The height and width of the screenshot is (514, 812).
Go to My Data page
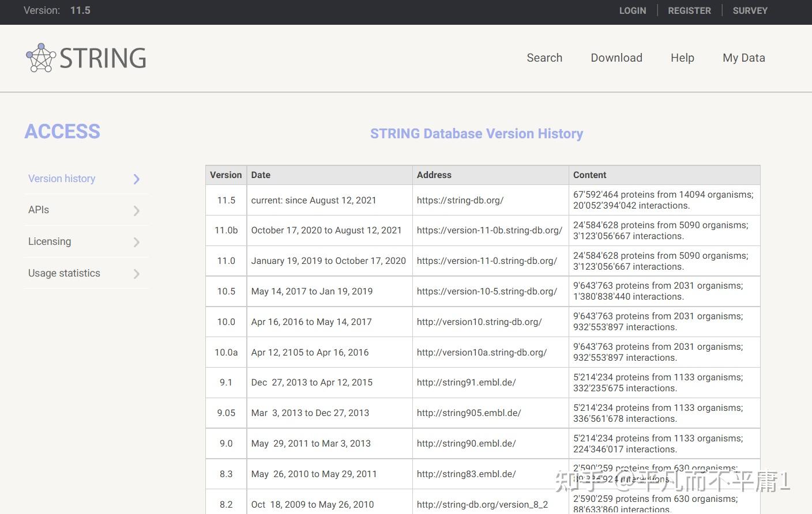click(743, 58)
